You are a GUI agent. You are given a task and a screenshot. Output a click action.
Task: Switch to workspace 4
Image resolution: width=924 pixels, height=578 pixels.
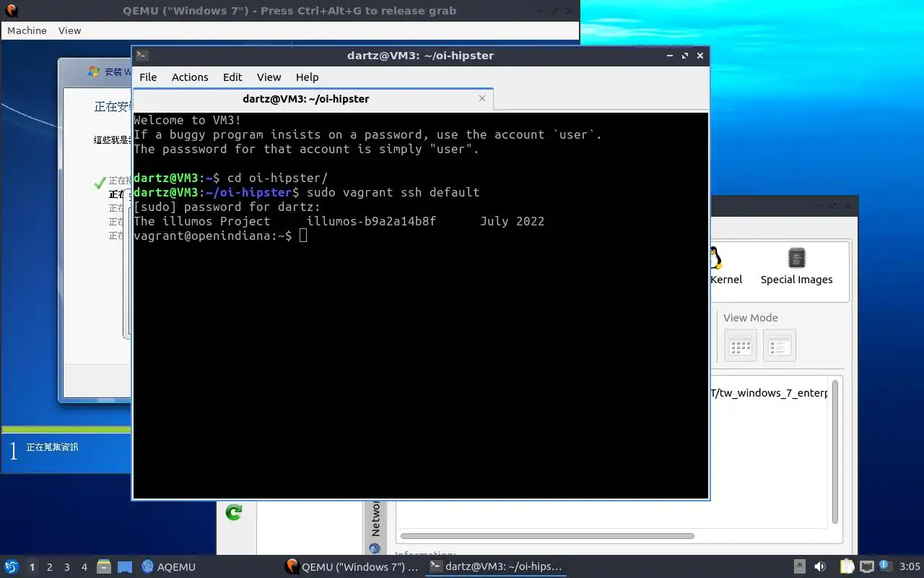(84, 566)
